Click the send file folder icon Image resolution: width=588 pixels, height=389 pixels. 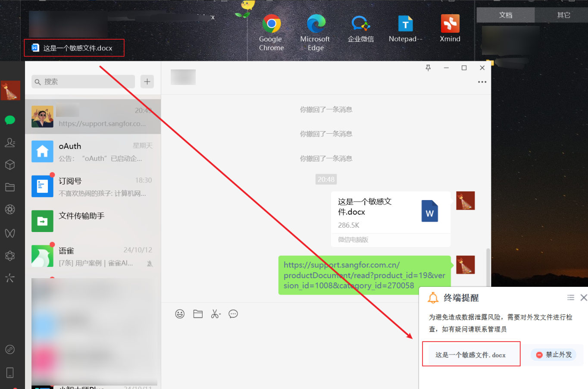[x=198, y=314]
